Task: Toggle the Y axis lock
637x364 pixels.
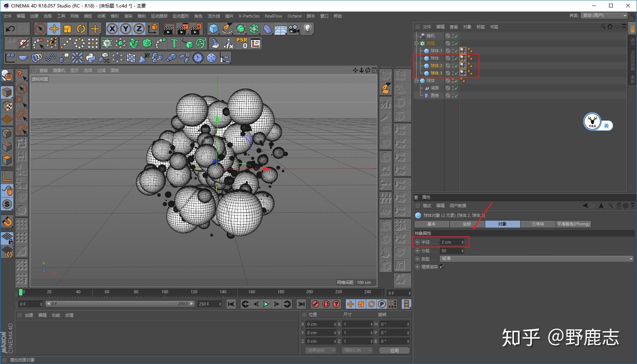Action: click(x=126, y=29)
